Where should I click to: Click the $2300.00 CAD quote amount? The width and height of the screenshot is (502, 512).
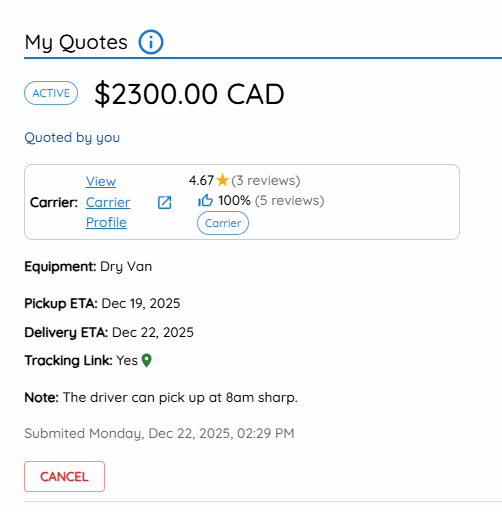coord(189,94)
